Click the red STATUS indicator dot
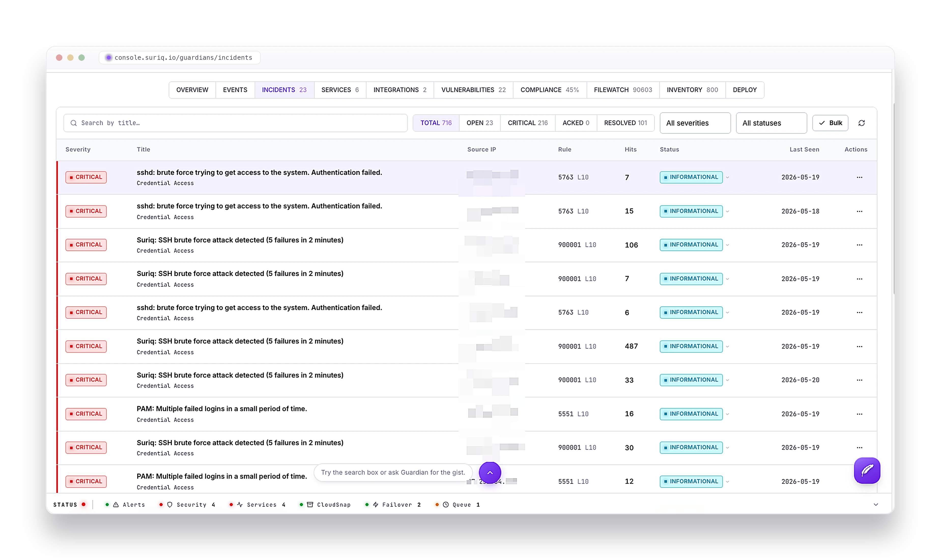Viewport: 941px width, 560px height. tap(83, 504)
